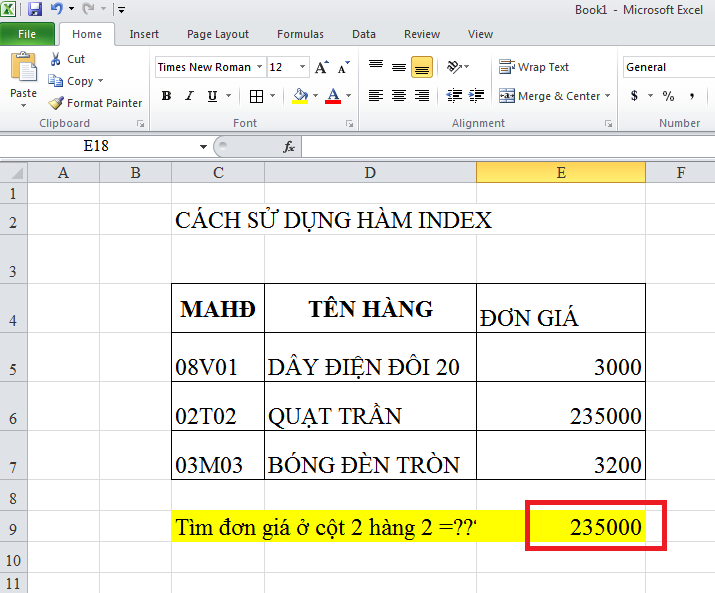Expand the Paste options arrow

pyautogui.click(x=23, y=105)
